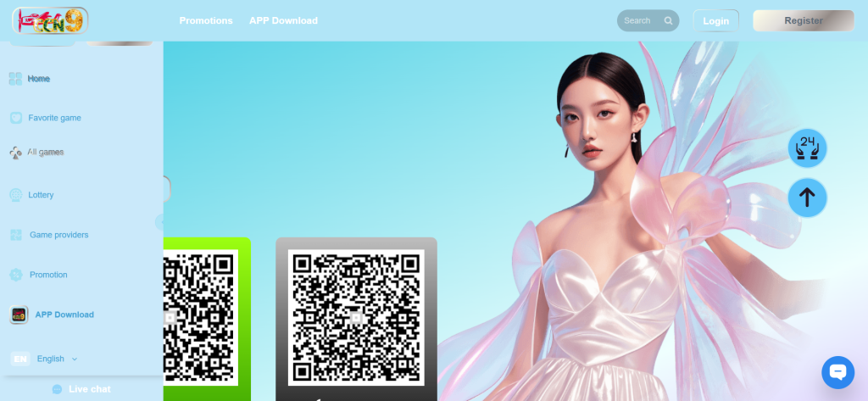Select APP Download in the top navigation
The image size is (868, 401).
click(x=283, y=21)
